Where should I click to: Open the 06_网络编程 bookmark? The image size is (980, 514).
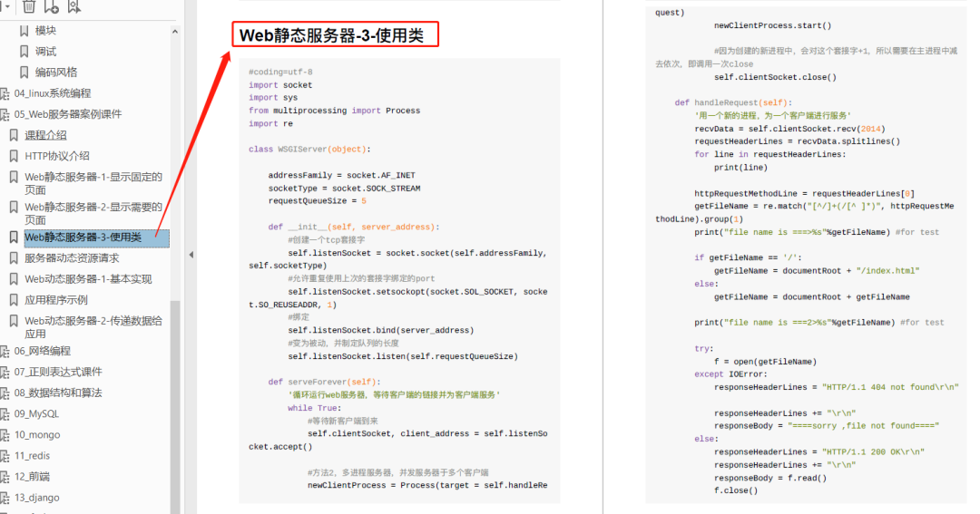[x=43, y=351]
